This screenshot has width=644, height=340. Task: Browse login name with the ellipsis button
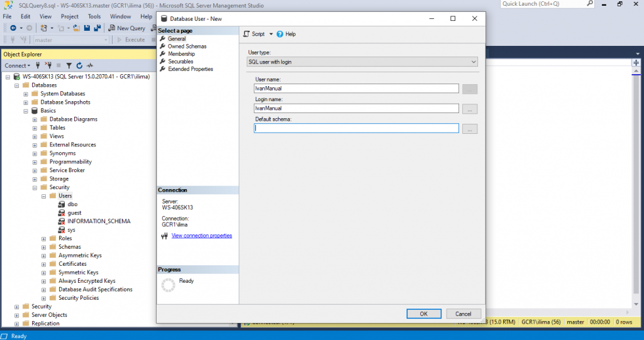point(469,109)
